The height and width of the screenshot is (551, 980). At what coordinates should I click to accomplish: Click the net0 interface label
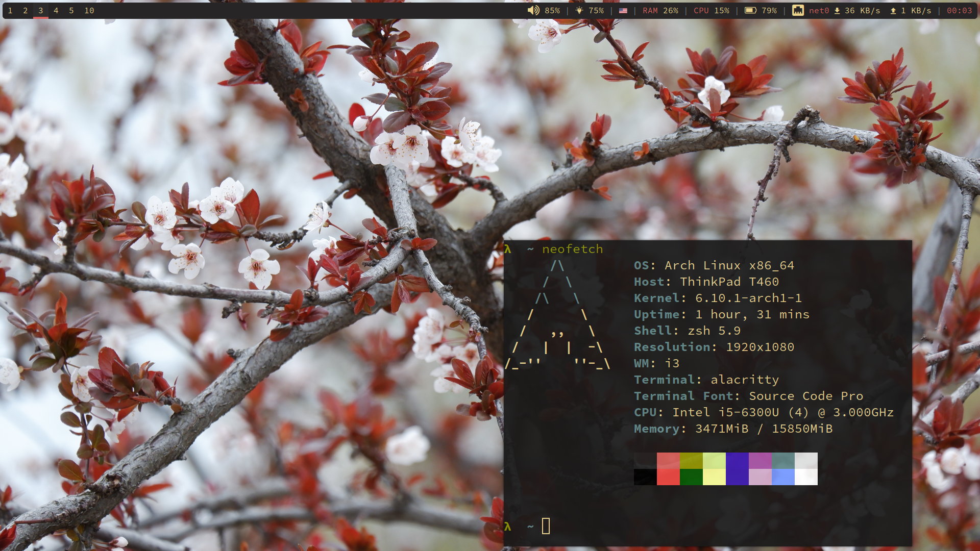(819, 11)
